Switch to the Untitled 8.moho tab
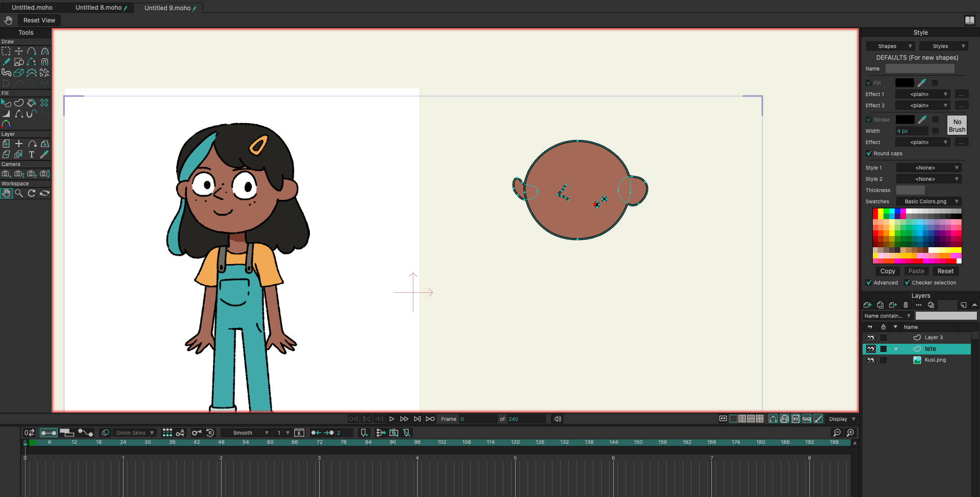The width and height of the screenshot is (980, 497). [x=100, y=8]
